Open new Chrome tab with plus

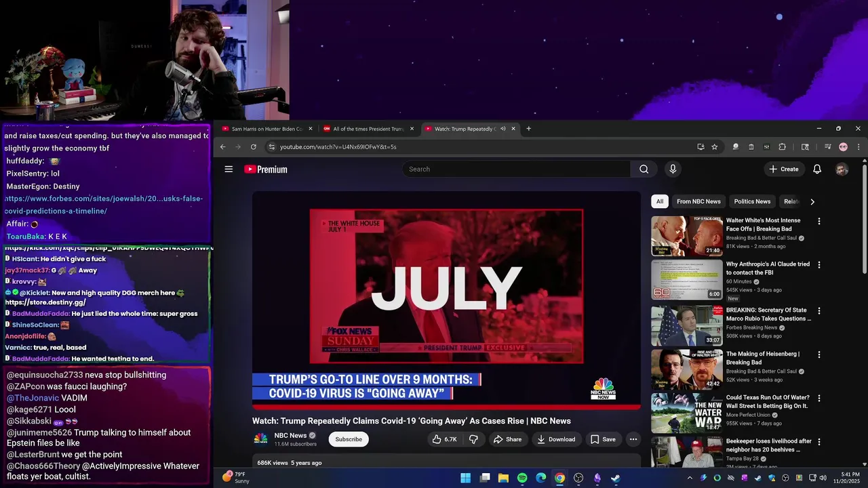click(x=528, y=129)
